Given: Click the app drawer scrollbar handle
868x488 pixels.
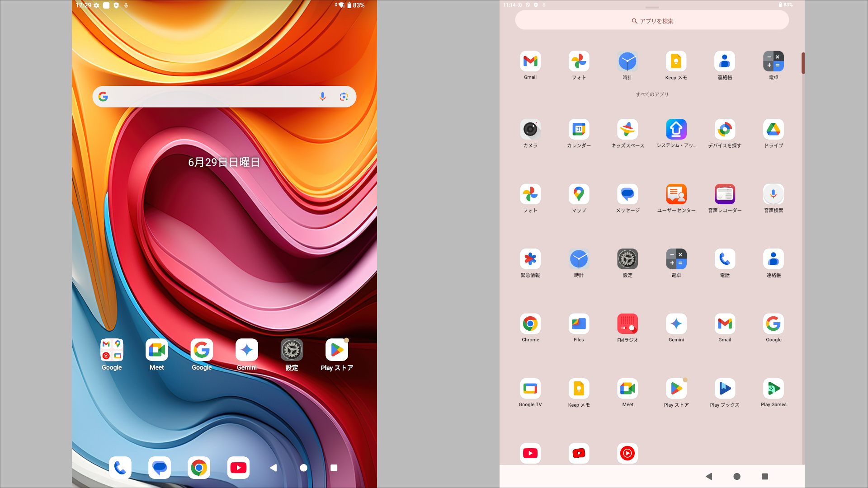Looking at the screenshot, I should (803, 63).
